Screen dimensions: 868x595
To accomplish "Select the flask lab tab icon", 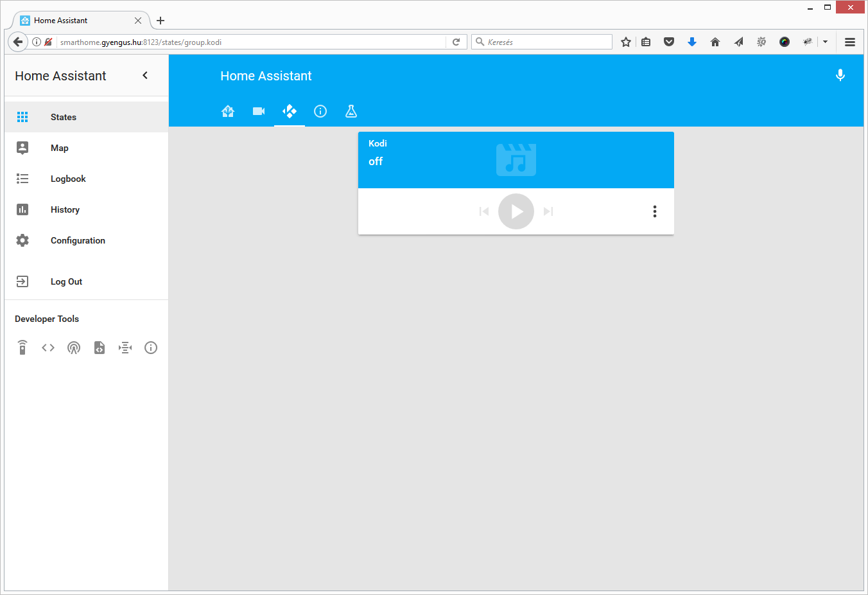I will 351,111.
